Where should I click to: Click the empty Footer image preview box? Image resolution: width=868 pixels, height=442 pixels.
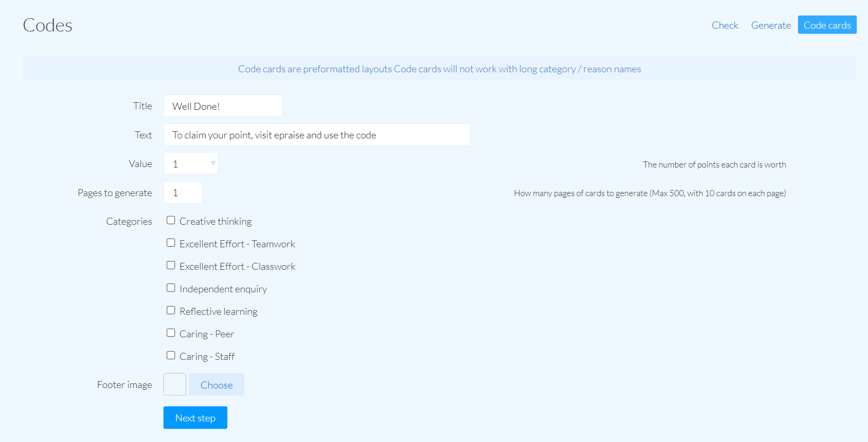click(175, 384)
